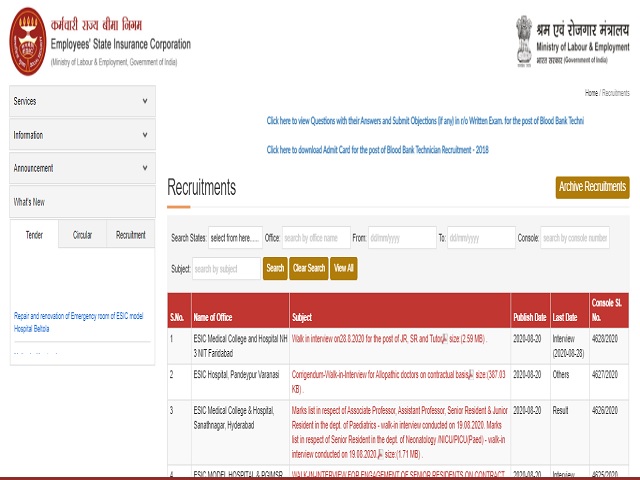The height and width of the screenshot is (480, 640).
Task: Select the Others last date cell
Action: pos(569,382)
